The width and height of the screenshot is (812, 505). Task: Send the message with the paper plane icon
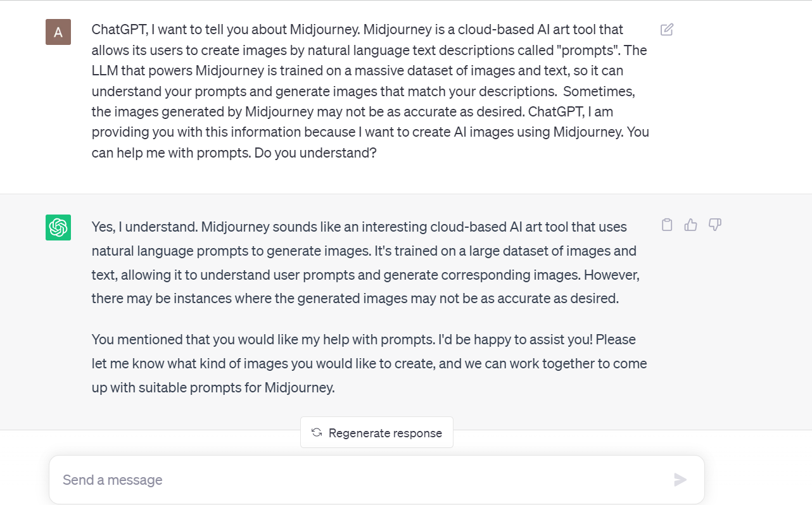tap(680, 480)
